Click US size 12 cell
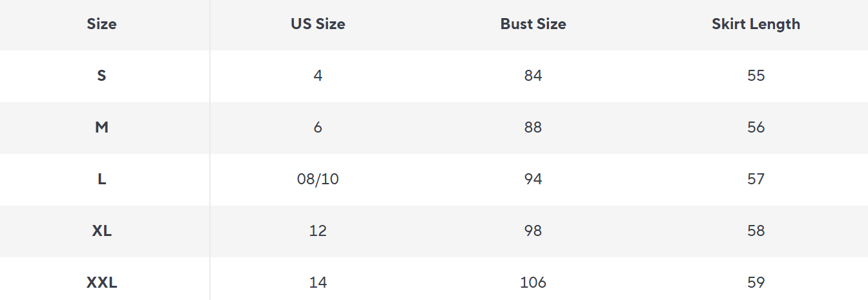Viewport: 868px width, 300px height. pos(318,231)
